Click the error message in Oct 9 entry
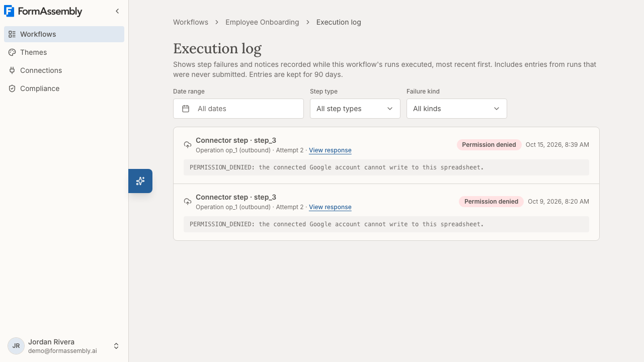644x362 pixels. (386, 224)
